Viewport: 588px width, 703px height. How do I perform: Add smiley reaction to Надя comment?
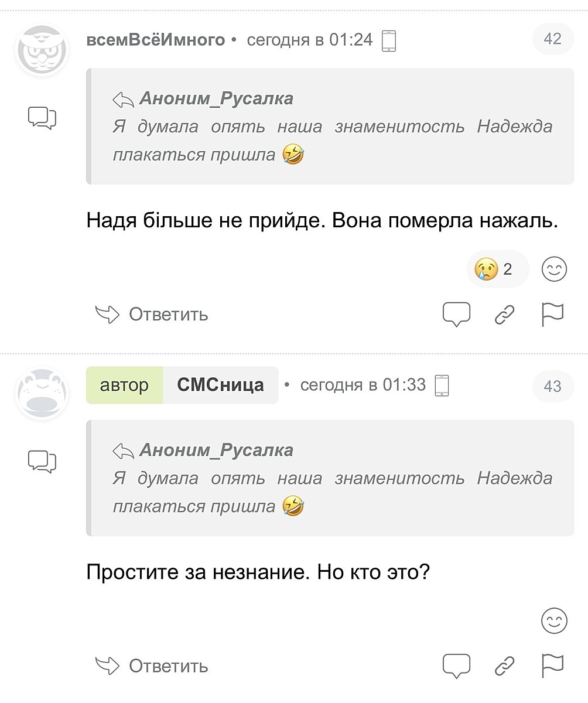(x=553, y=269)
